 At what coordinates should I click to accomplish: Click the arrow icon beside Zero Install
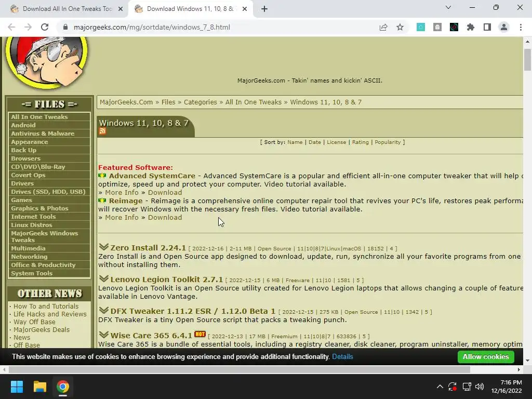pos(103,247)
